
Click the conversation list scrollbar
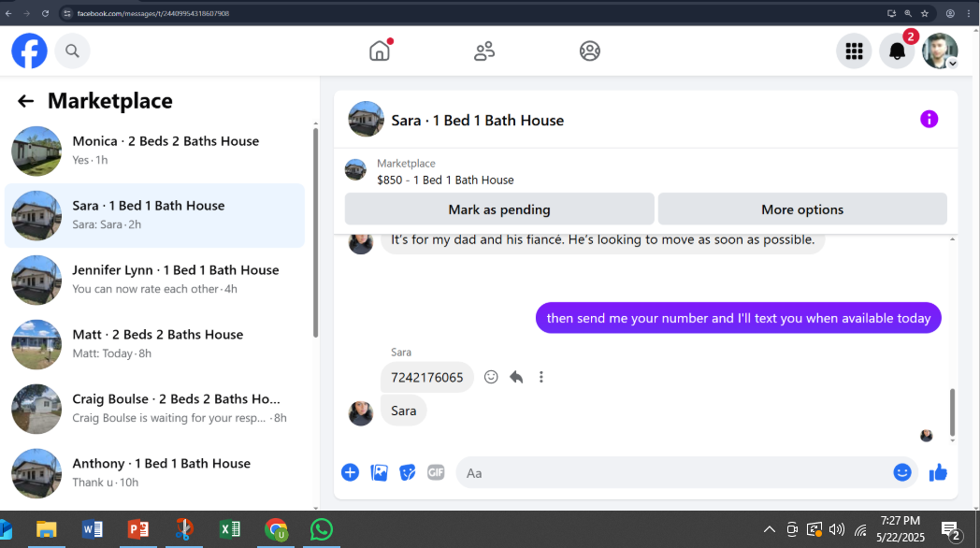[316, 233]
